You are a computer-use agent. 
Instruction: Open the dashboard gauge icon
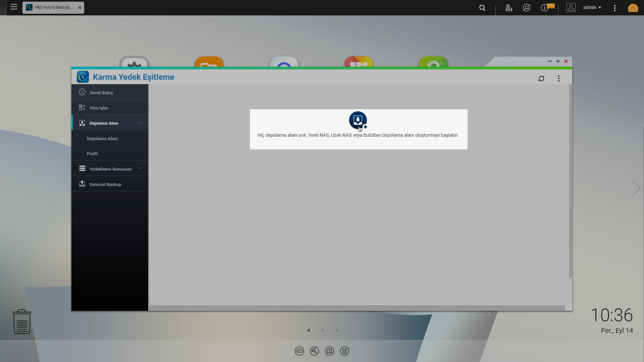pyautogui.click(x=633, y=8)
